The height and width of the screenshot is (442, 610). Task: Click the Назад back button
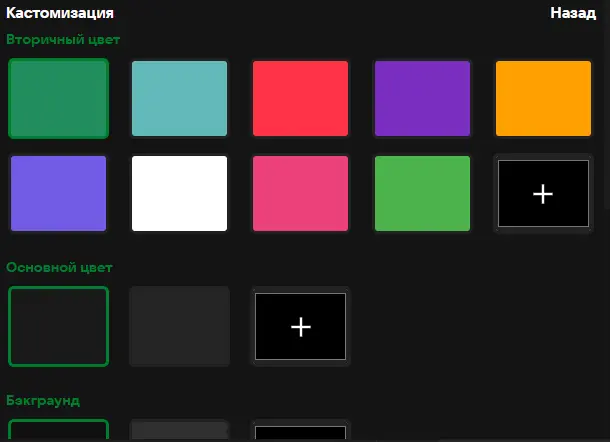point(572,14)
